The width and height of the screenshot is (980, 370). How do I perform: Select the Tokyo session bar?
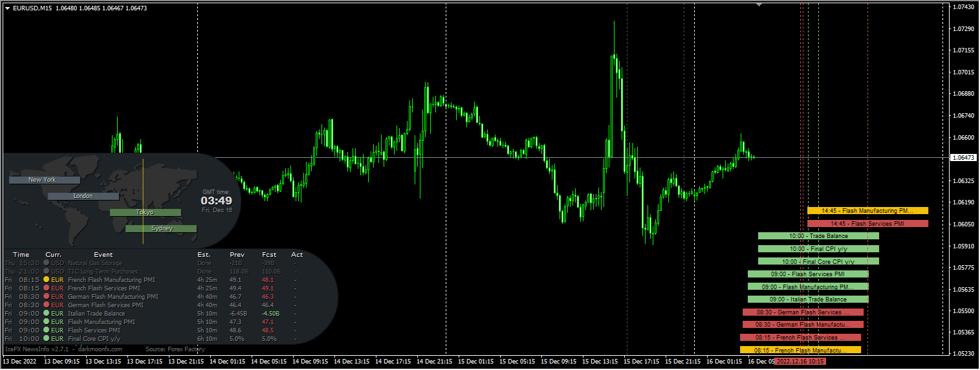click(146, 212)
